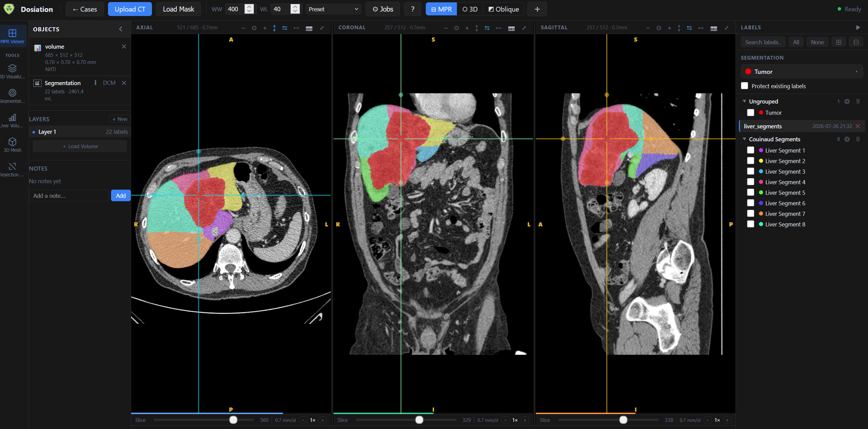Toggle vertical flip arrow in Sagittal view
The image size is (868, 429).
679,28
